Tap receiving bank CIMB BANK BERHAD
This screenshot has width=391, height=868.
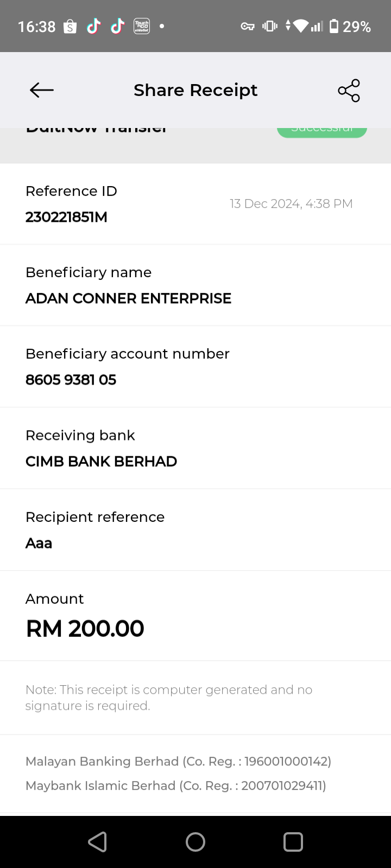point(101,461)
